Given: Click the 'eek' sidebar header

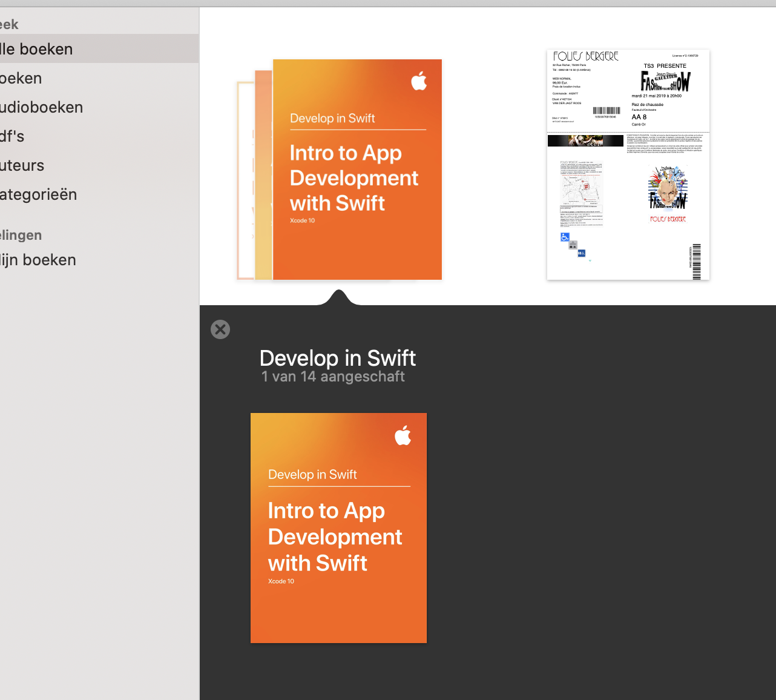Looking at the screenshot, I should pos(9,24).
